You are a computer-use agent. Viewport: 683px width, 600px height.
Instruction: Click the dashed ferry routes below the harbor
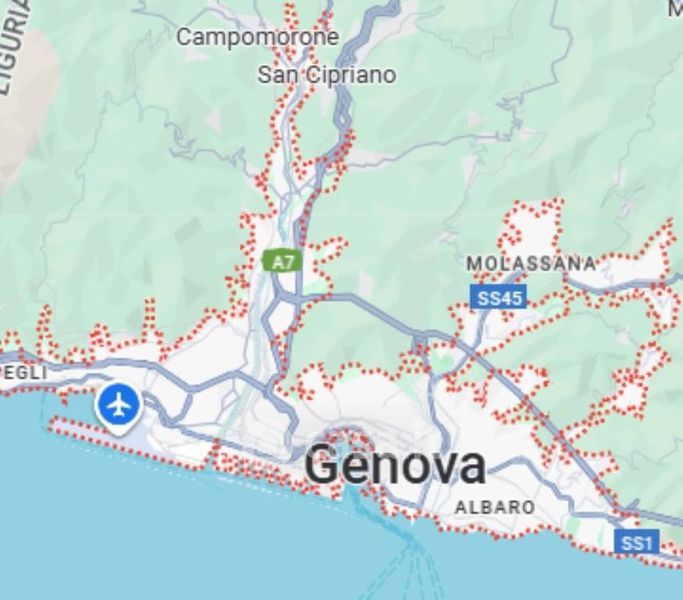pos(407,566)
